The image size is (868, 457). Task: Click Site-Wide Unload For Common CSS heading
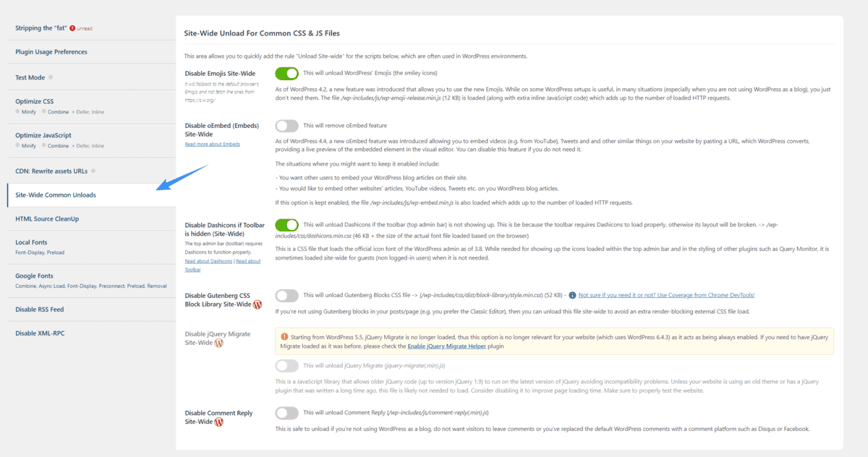262,33
